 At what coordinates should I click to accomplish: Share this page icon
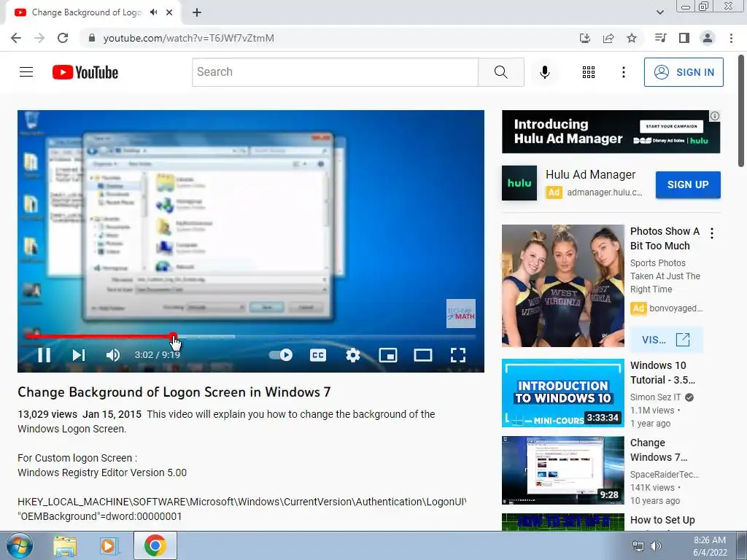(x=608, y=38)
